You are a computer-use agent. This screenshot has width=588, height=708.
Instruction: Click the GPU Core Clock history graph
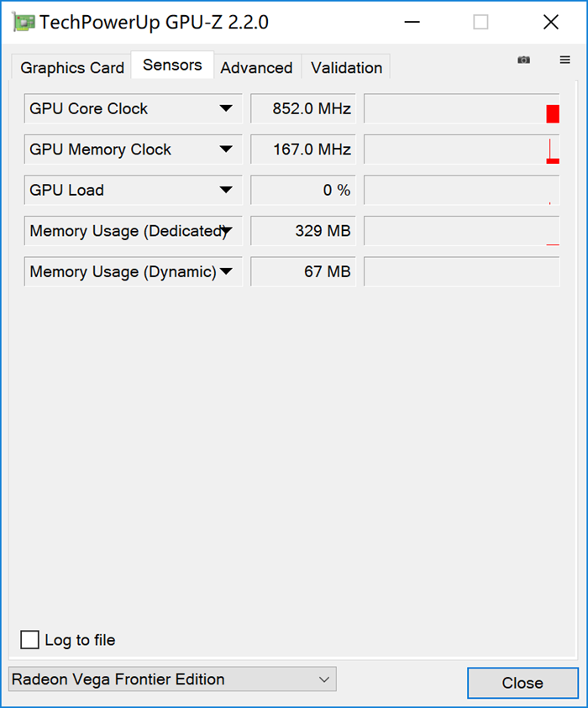(461, 108)
